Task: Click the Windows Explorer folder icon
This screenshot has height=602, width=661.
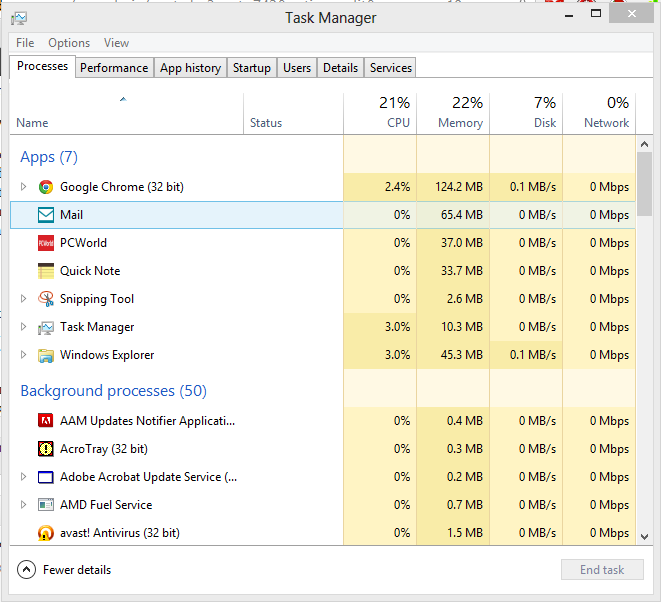Action: (46, 355)
